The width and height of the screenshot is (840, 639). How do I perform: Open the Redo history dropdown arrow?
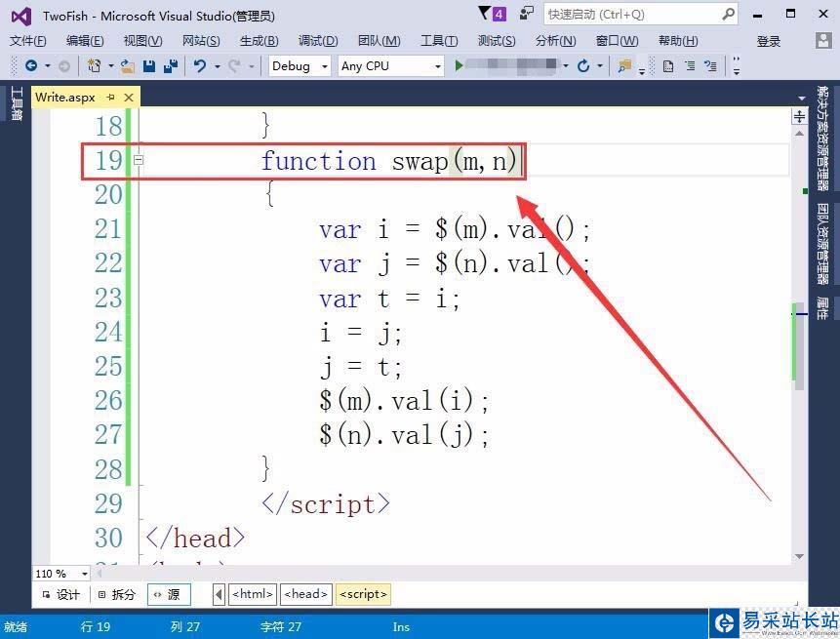[x=251, y=66]
